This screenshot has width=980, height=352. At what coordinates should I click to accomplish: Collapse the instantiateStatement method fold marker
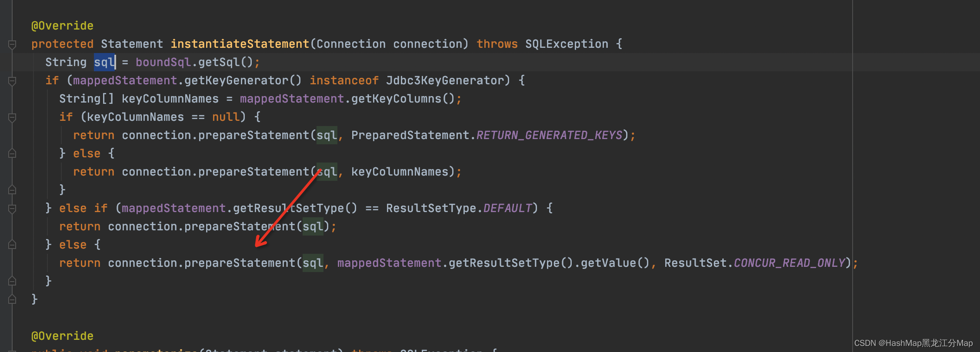tap(12, 44)
